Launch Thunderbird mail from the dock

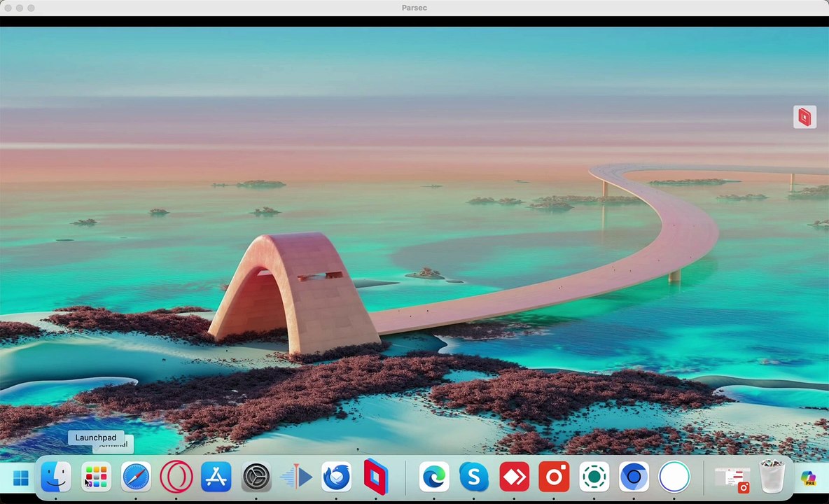coord(336,477)
